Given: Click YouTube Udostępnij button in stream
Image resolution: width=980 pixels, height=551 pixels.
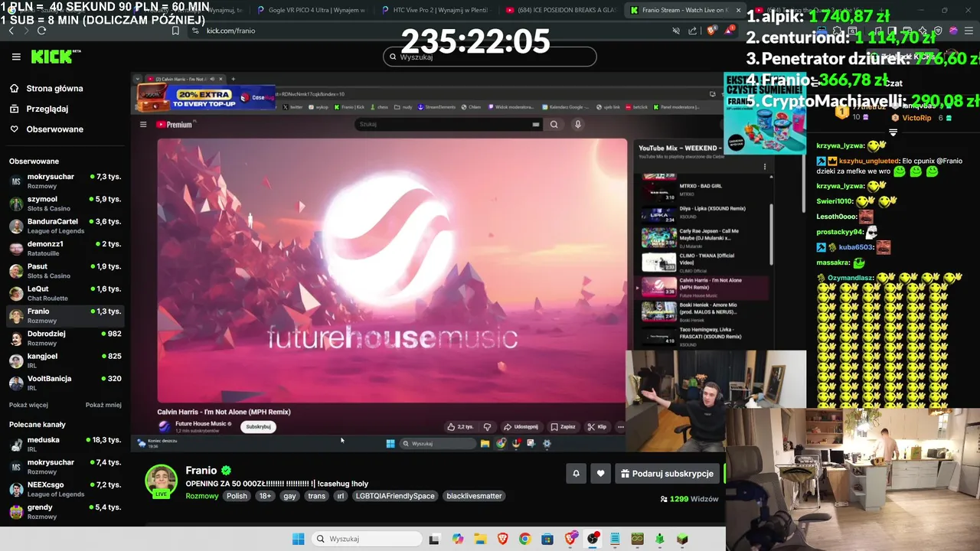Looking at the screenshot, I should point(521,427).
